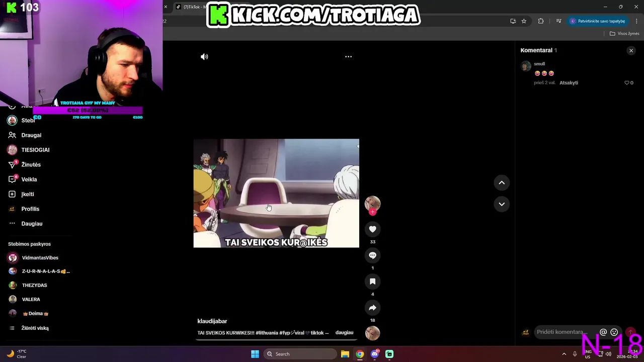Open TIESIOGIAI live section
Screen dimensions: 644x362
point(35,150)
